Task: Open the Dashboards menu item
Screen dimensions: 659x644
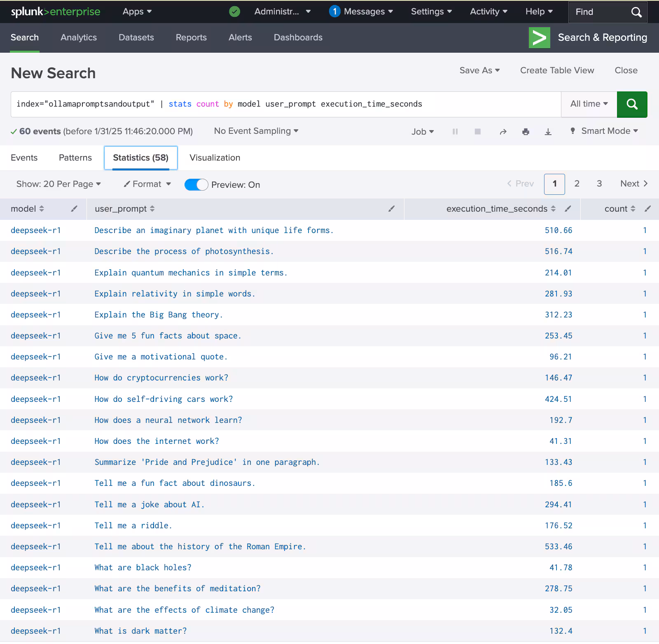Action: point(298,37)
